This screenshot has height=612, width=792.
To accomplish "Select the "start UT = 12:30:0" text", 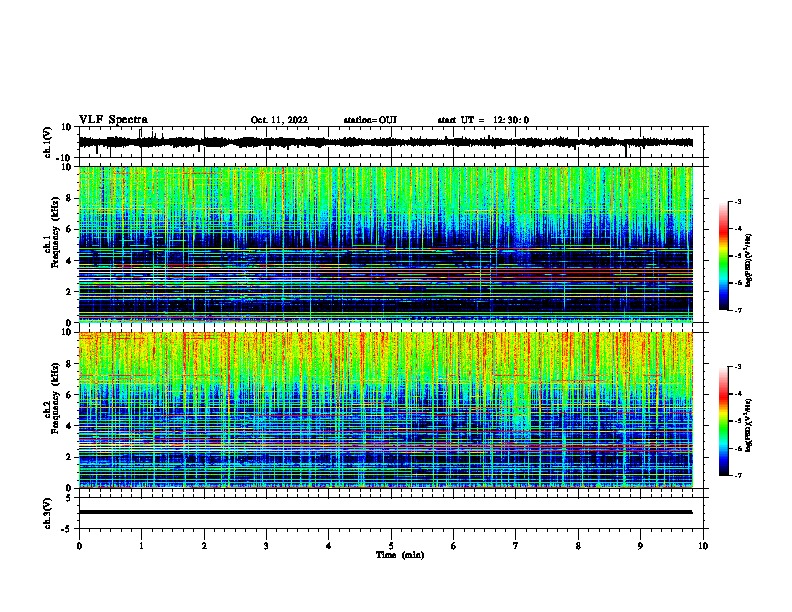I will pos(483,120).
